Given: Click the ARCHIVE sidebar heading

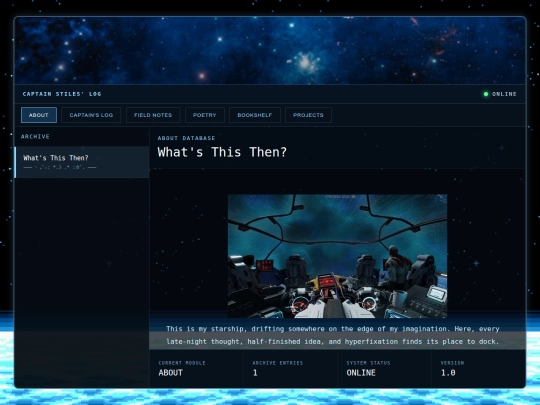Looking at the screenshot, I should pos(35,137).
